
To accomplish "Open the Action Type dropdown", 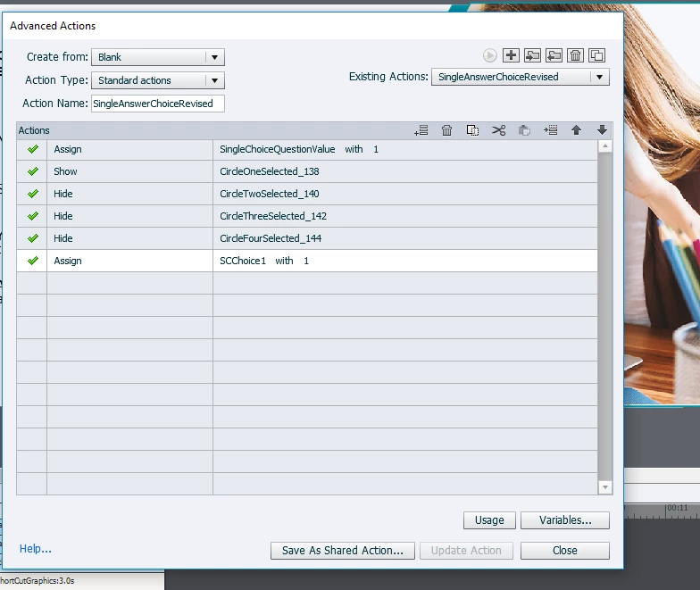I will tap(157, 80).
